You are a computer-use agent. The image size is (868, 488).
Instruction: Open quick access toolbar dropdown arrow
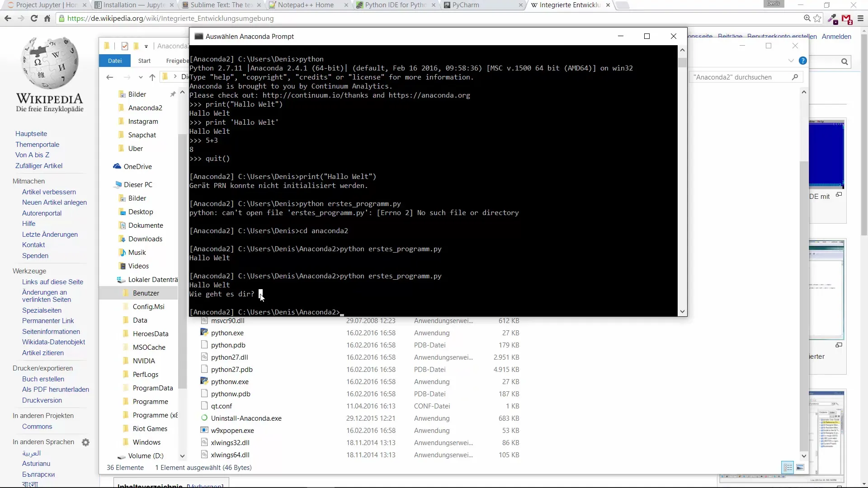click(146, 46)
